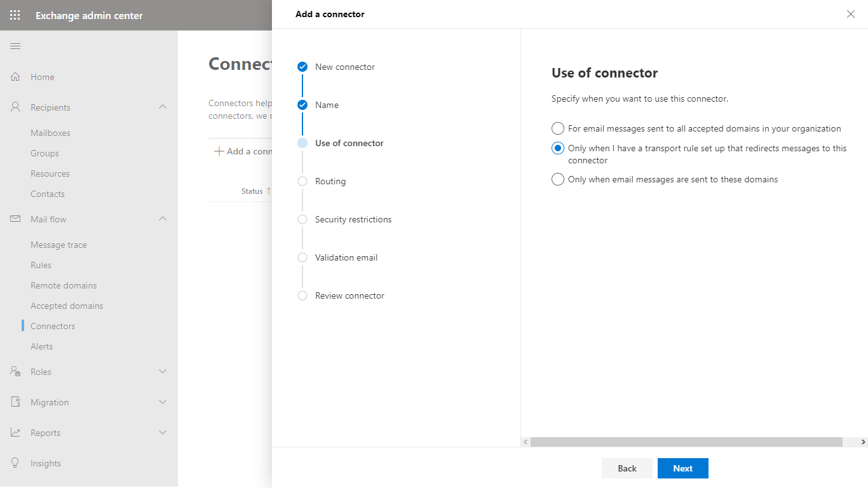Click the Home house icon
Screen dimensions: 868x488
click(15, 77)
